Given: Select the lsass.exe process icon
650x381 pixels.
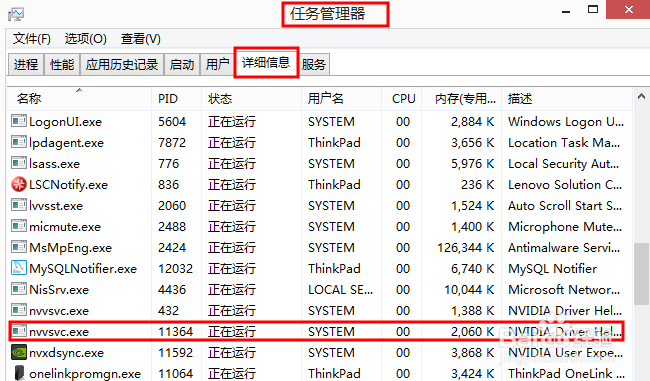Looking at the screenshot, I should point(19,163).
